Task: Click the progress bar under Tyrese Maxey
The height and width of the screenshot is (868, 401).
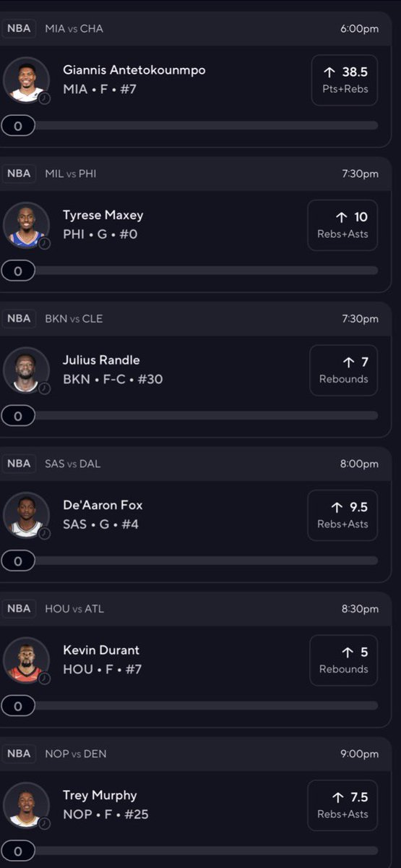Action: 189,271
